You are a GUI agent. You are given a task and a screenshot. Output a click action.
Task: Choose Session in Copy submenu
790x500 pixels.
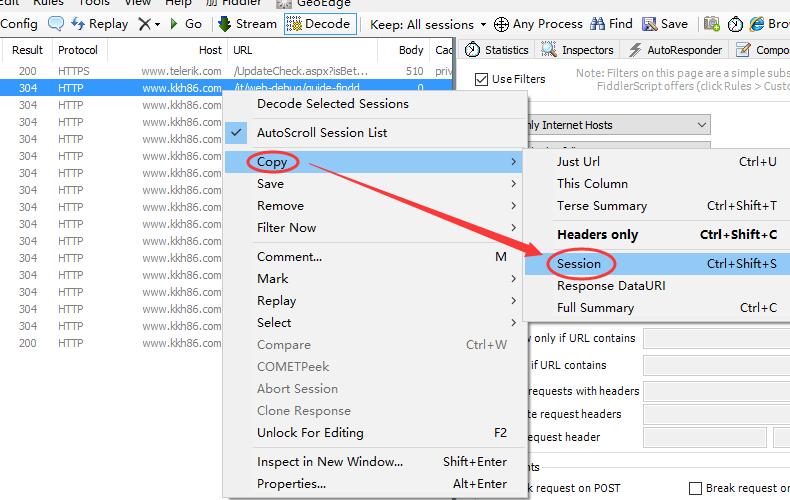coord(657,264)
